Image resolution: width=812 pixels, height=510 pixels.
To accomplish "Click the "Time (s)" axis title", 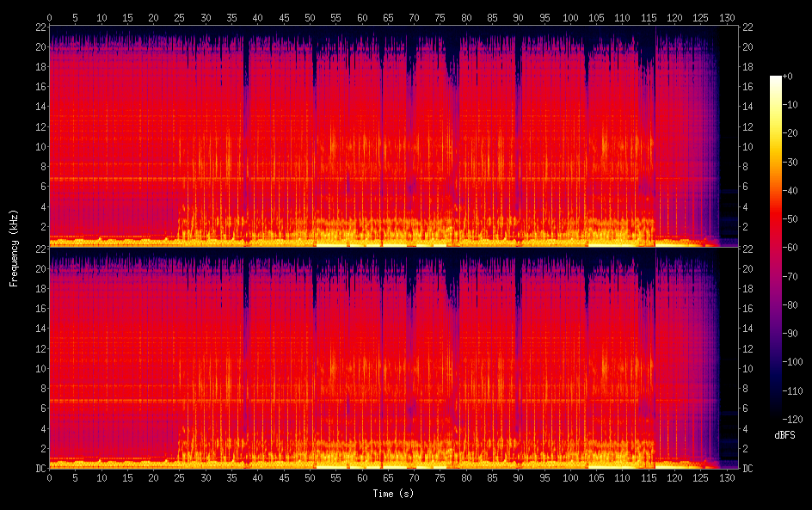I will click(393, 494).
